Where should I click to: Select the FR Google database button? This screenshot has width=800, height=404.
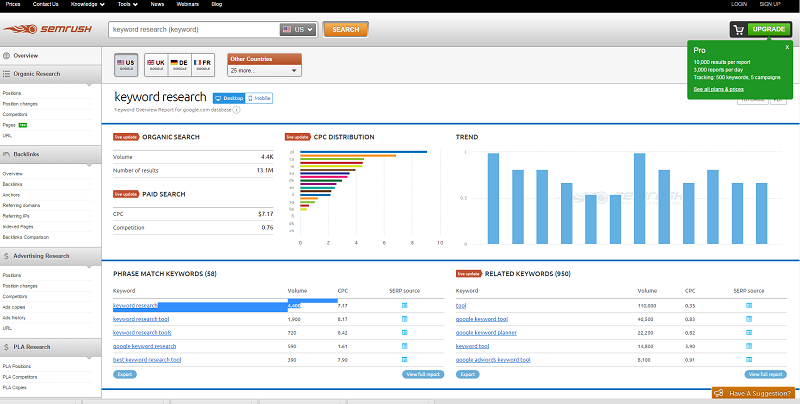click(x=203, y=65)
